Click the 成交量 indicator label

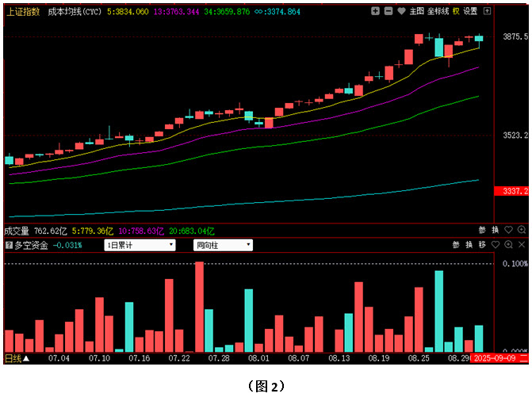tap(17, 231)
